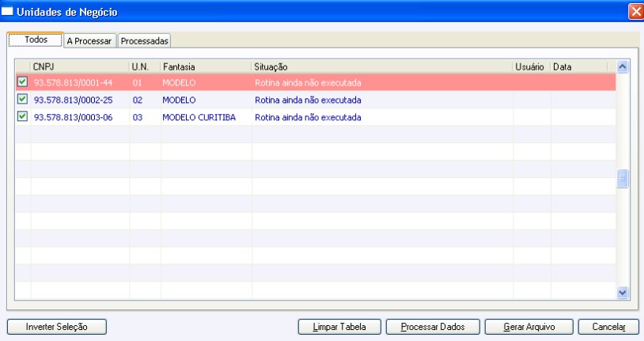Screen dimensions: 644x341
Task: Open the Processadas tab
Action: [144, 41]
